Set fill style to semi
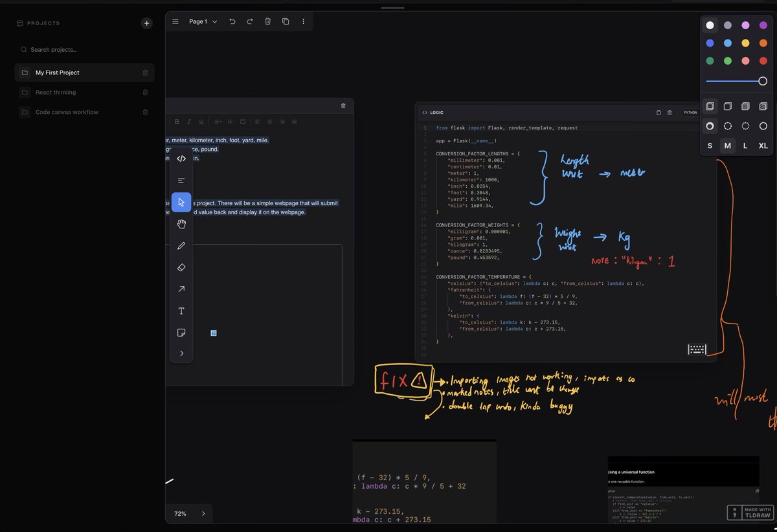 (728, 106)
